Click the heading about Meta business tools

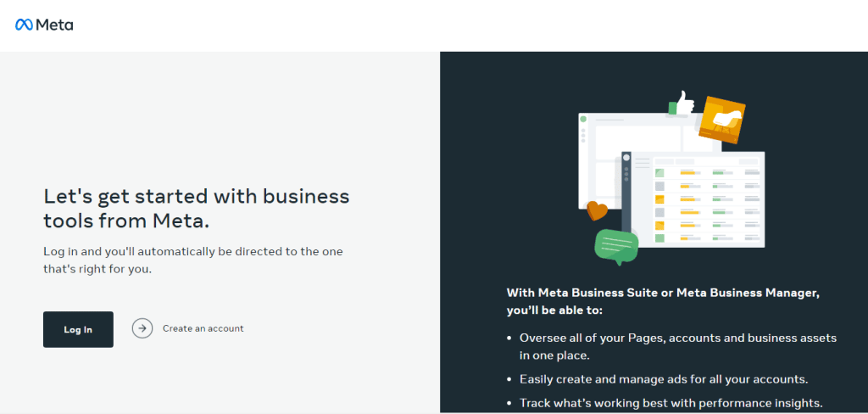197,209
